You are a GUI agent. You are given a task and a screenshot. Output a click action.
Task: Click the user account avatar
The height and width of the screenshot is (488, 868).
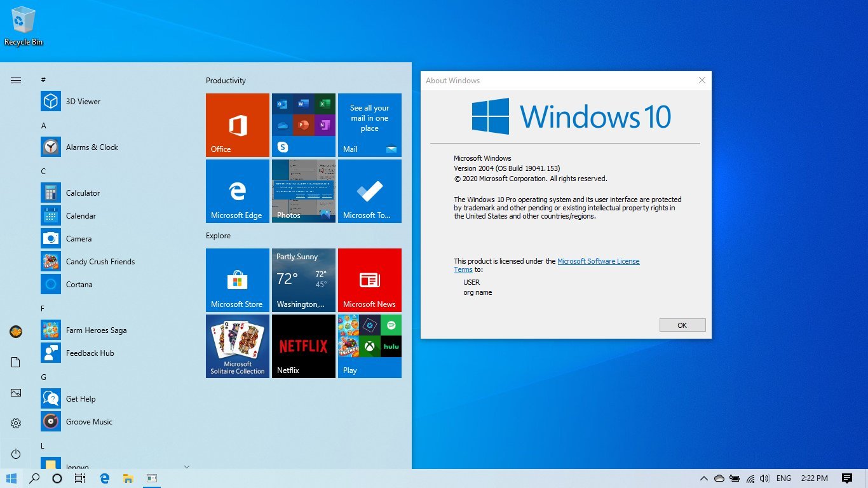[x=16, y=332]
